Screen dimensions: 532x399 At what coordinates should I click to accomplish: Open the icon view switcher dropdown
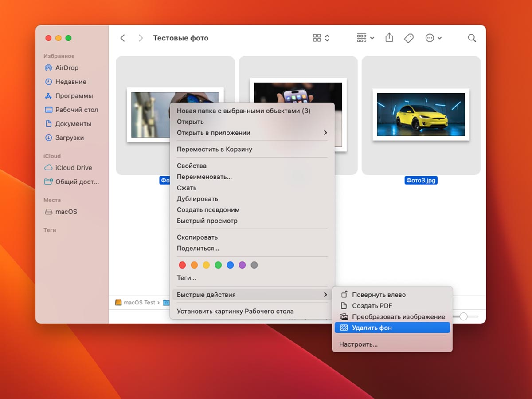tap(321, 38)
